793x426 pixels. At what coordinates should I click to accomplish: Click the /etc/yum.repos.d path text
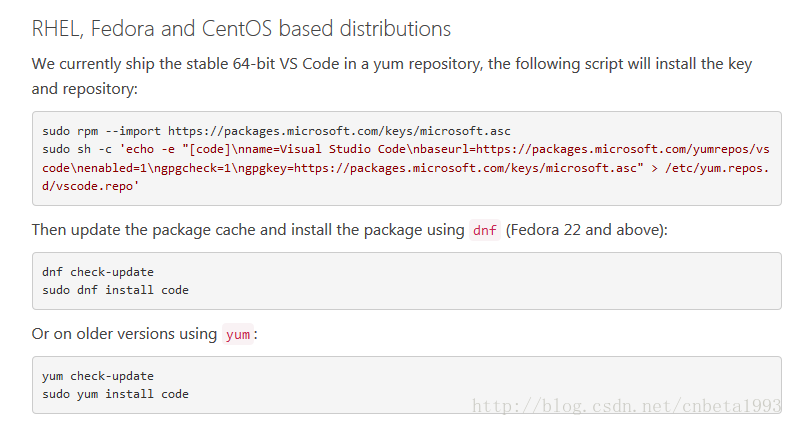tap(717, 168)
